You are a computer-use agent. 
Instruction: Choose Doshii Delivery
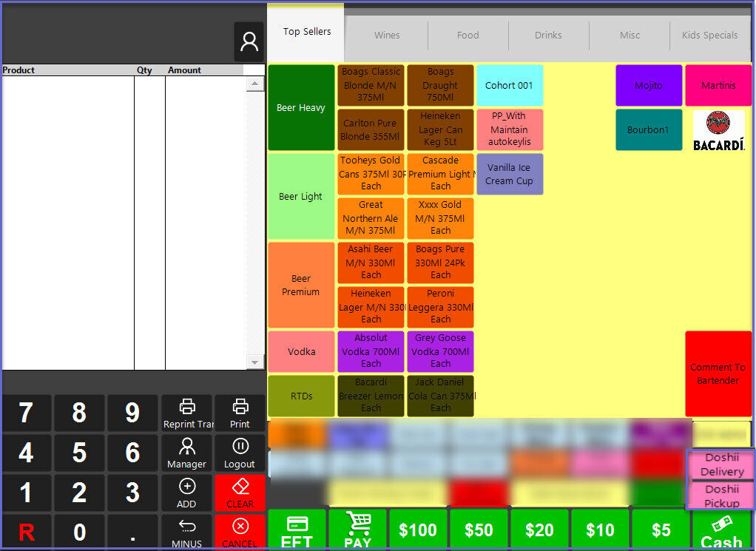coord(722,464)
